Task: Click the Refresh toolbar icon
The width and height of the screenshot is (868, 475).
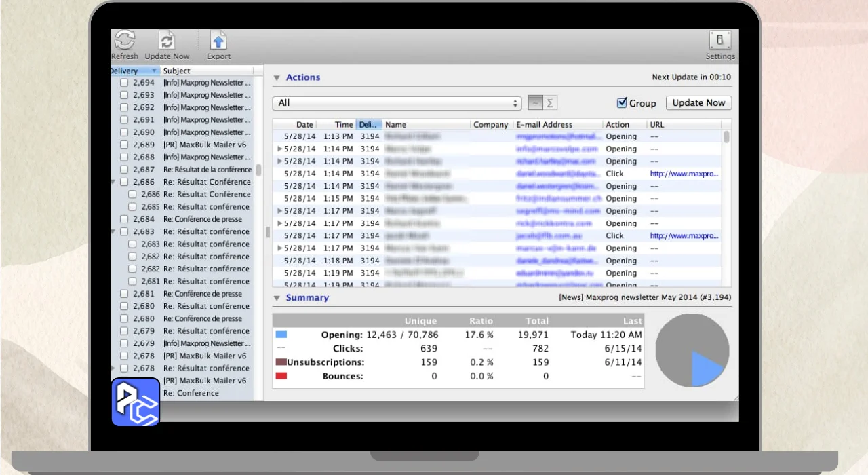Action: [x=124, y=40]
